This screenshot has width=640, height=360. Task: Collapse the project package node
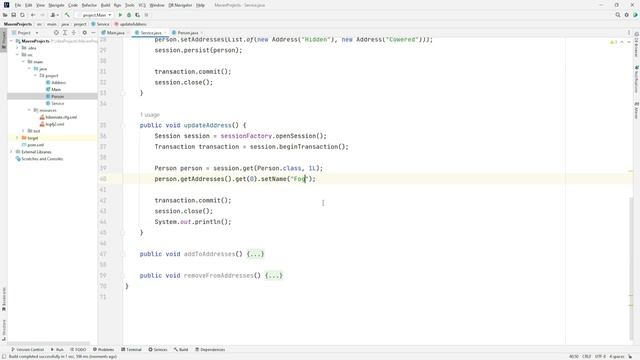[35, 76]
